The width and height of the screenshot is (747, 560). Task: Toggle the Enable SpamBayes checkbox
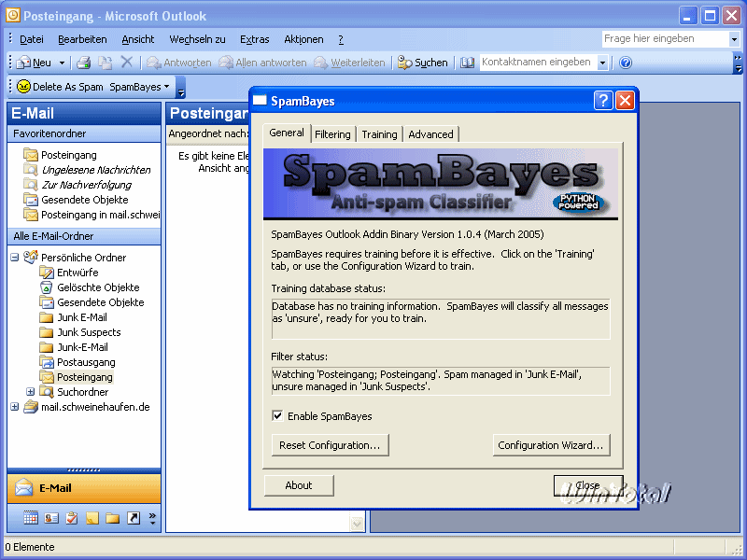coord(277,415)
